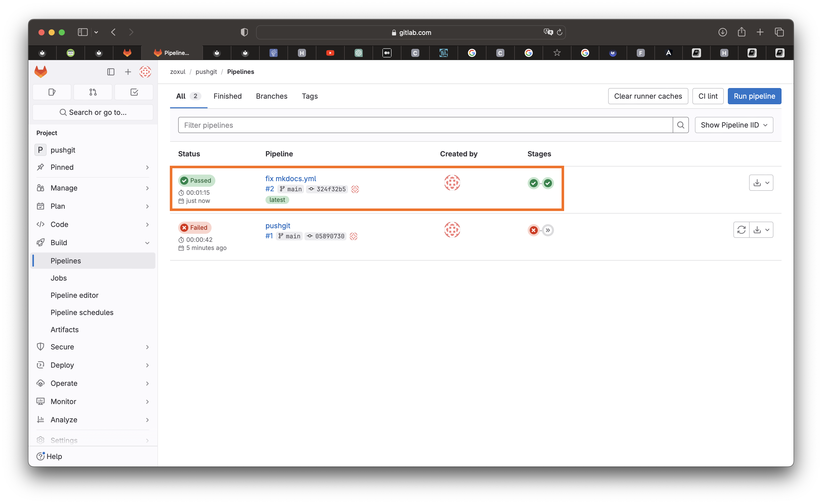Open the Show Pipeline IID dropdown
822x504 pixels.
pos(734,125)
